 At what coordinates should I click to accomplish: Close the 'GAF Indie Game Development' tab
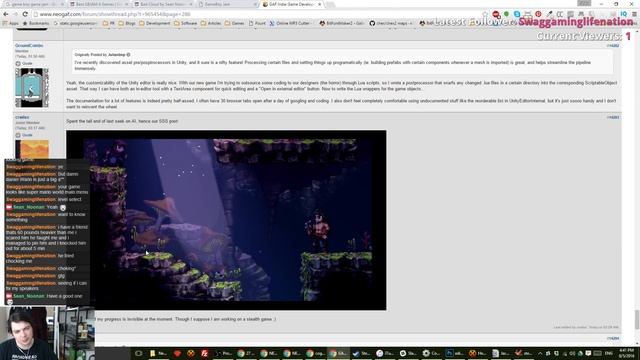320,4
